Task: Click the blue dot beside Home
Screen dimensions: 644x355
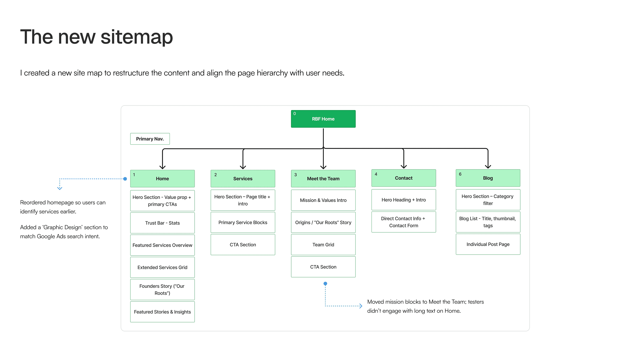Action: tap(125, 179)
